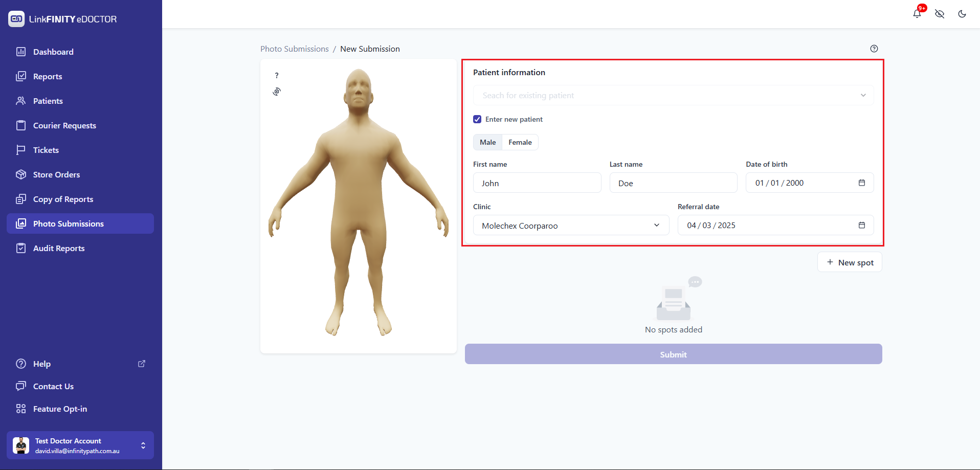The width and height of the screenshot is (980, 470).
Task: Click the Photo Submissions breadcrumb link
Action: [294, 49]
